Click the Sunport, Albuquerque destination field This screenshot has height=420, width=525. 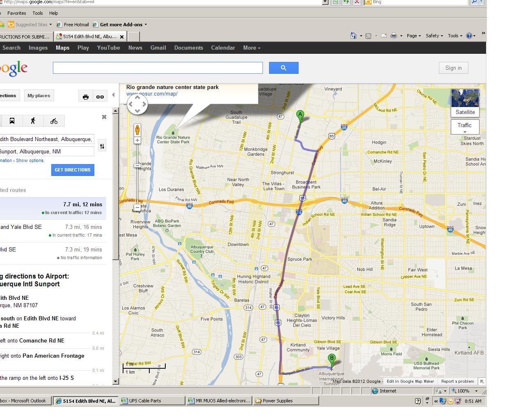(47, 151)
